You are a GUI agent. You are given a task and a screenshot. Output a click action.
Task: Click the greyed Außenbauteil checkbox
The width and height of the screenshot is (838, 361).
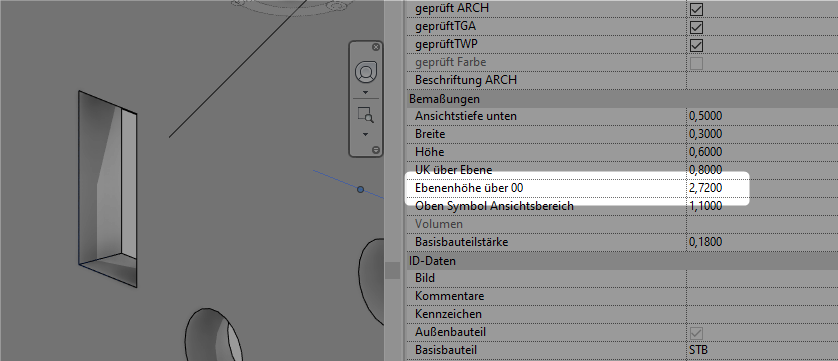[x=696, y=333]
